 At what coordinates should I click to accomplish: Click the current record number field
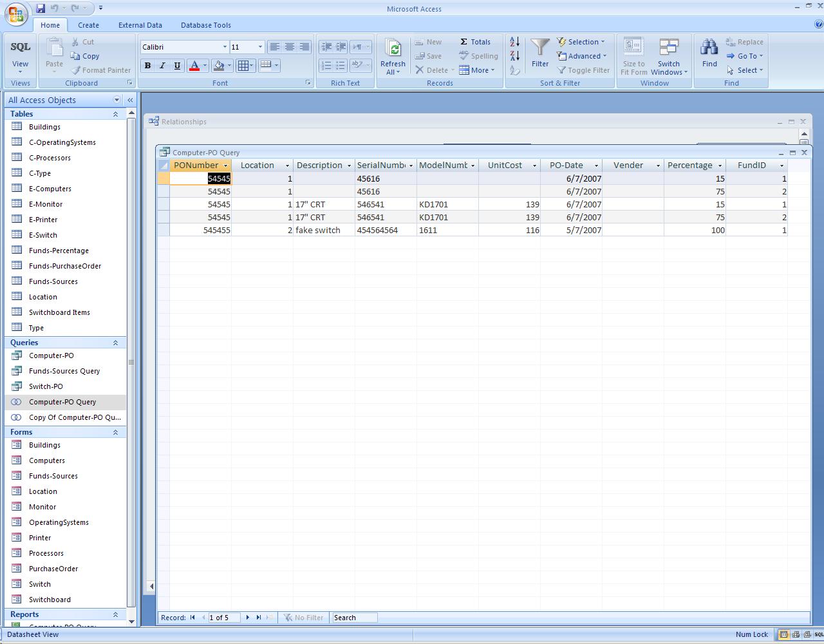(224, 618)
